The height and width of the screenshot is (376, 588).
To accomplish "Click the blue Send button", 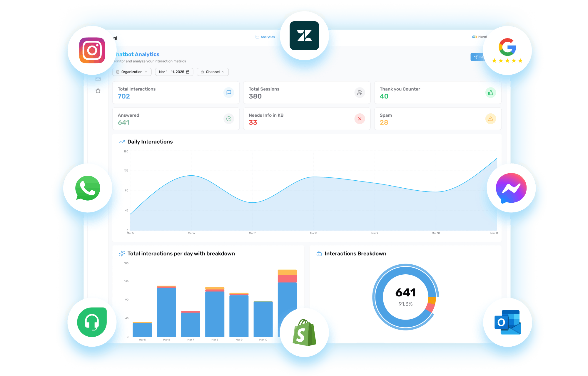I will tap(477, 57).
